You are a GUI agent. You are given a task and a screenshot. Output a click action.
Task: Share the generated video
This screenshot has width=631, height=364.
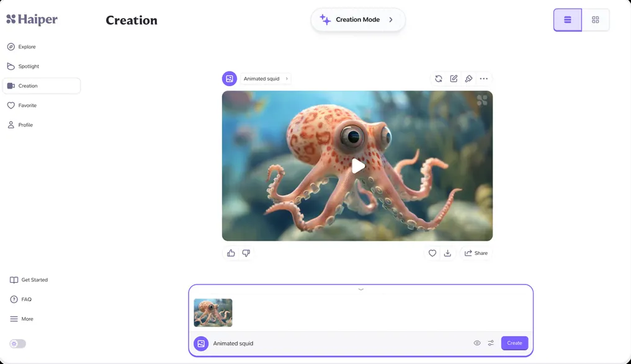coord(476,253)
